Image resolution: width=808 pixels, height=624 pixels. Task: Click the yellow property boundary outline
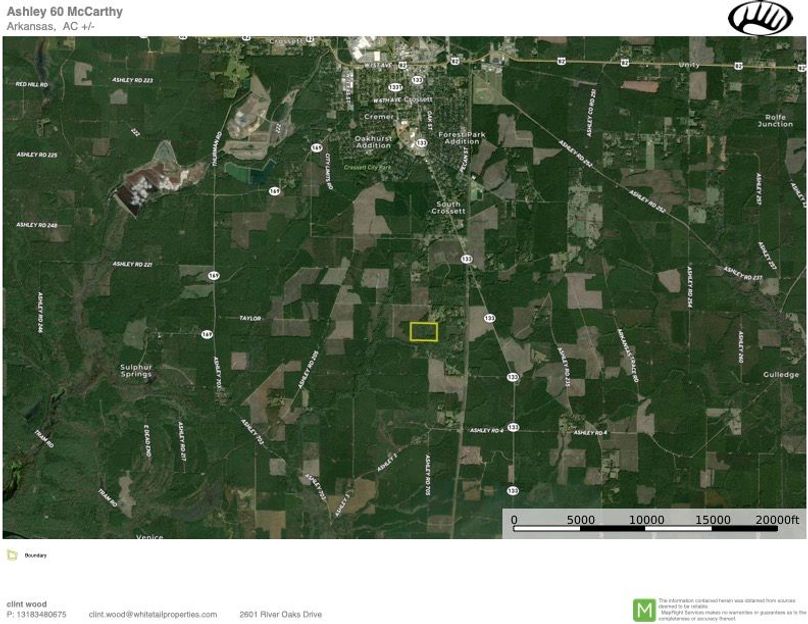(x=425, y=331)
